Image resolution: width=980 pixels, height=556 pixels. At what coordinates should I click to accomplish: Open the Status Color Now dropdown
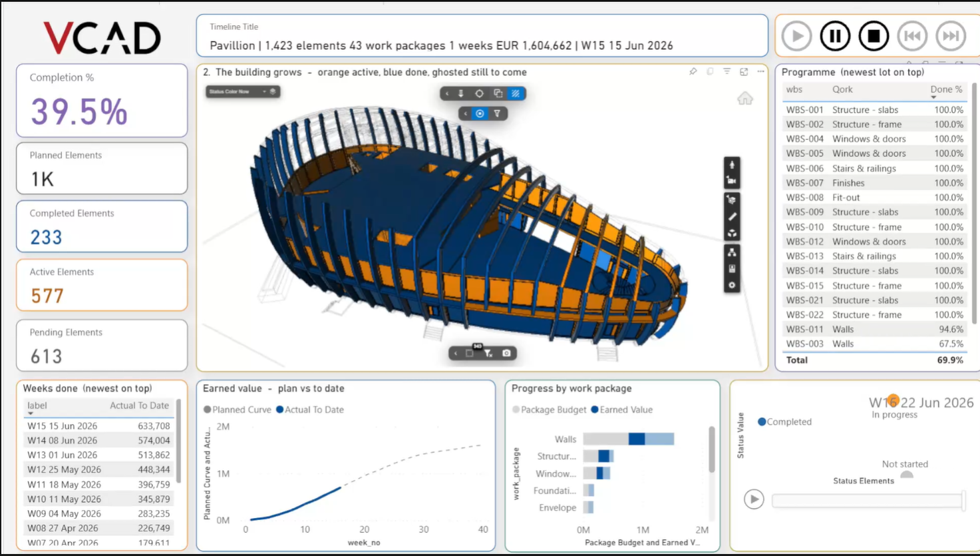[243, 91]
